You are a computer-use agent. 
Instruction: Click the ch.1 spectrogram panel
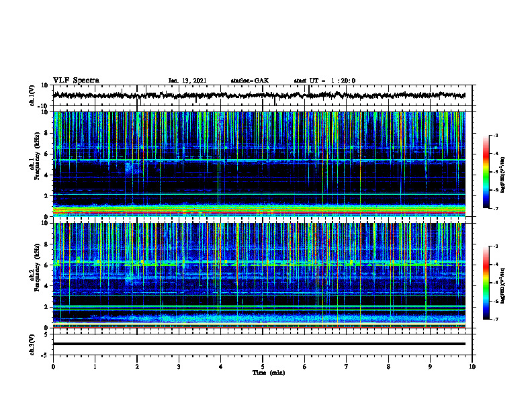259,164
